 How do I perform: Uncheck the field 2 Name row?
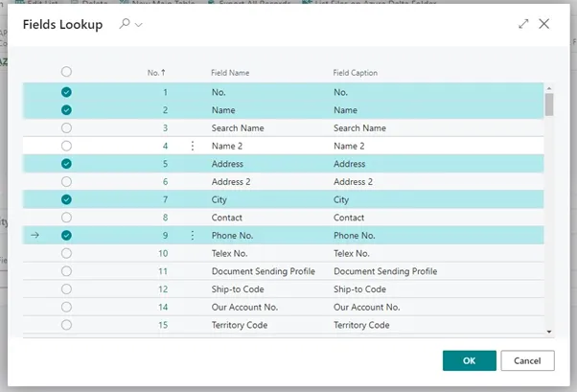(66, 110)
